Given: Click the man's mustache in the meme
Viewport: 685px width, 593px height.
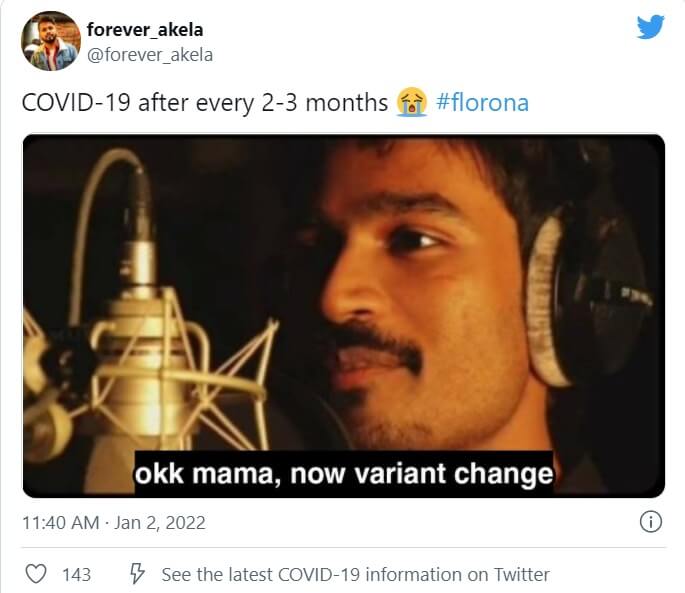Looking at the screenshot, I should 376,343.
